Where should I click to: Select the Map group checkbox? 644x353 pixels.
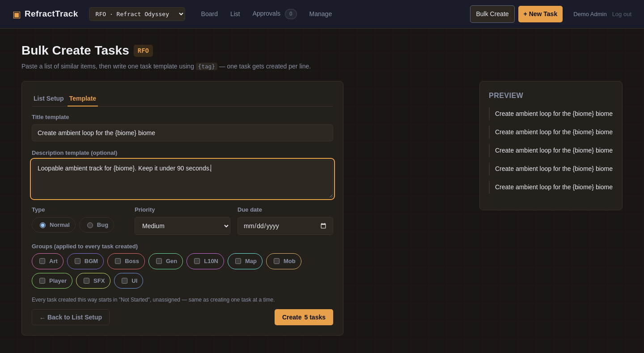(238, 261)
